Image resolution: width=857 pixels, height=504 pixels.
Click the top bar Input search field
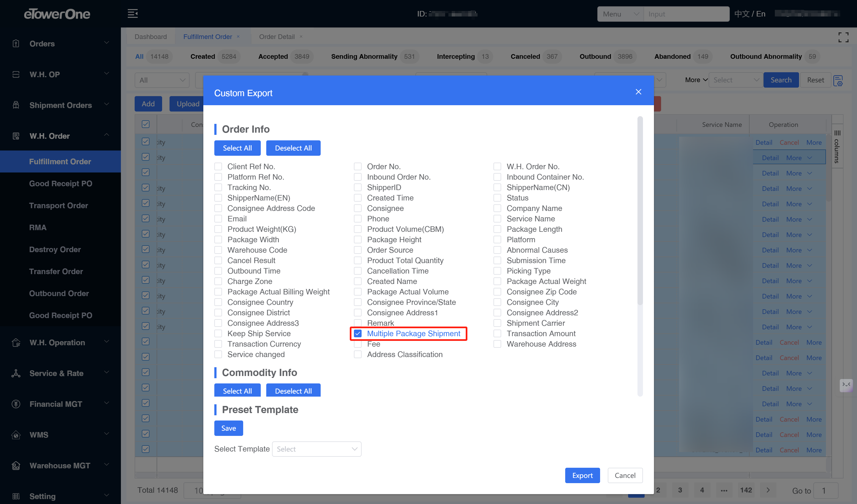(686, 14)
